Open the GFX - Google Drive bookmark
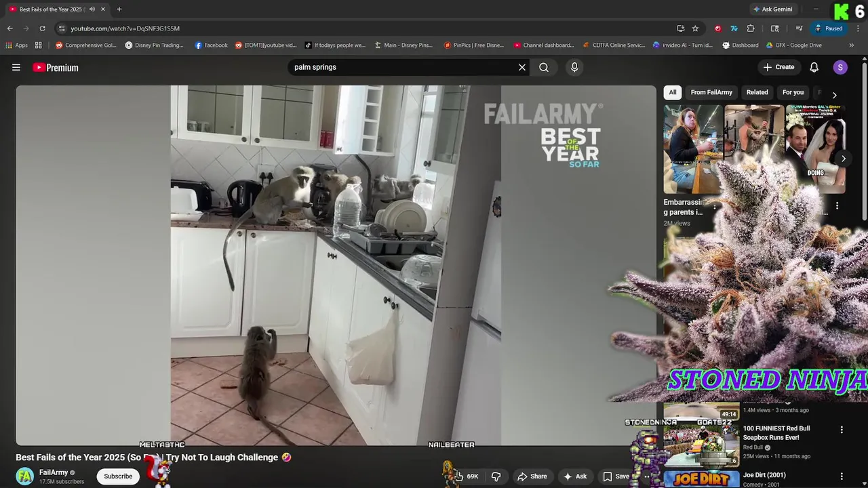The image size is (868, 488). pyautogui.click(x=794, y=45)
